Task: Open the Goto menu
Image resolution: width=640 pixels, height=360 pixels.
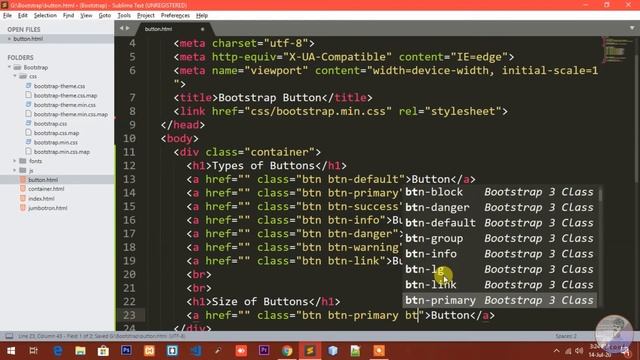Action: point(104,16)
